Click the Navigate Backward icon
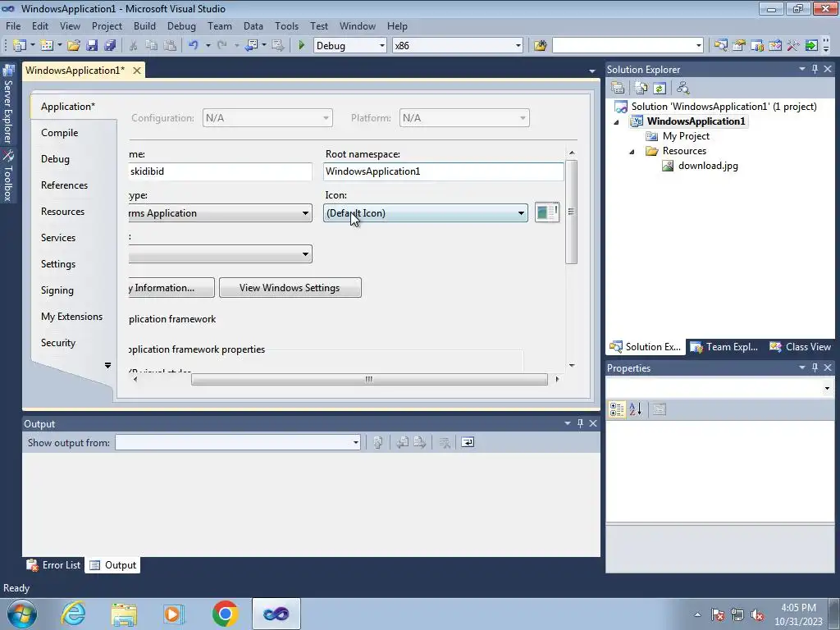840x630 pixels. [x=251, y=46]
